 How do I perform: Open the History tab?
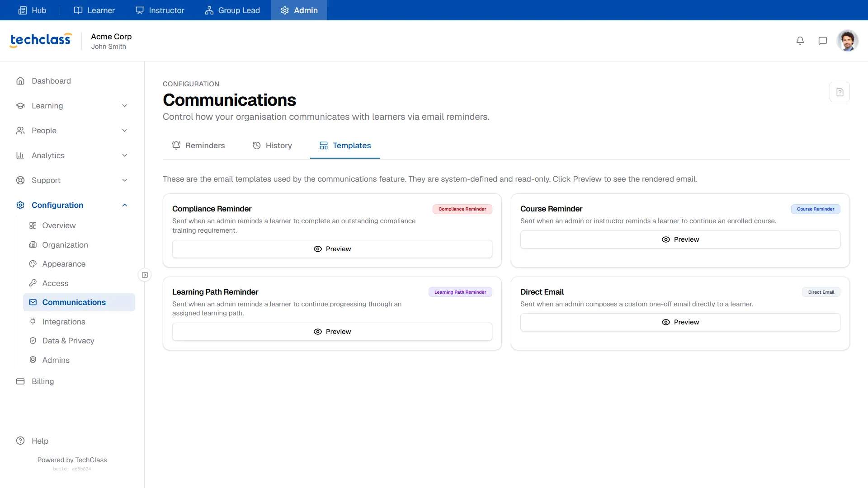coord(272,145)
